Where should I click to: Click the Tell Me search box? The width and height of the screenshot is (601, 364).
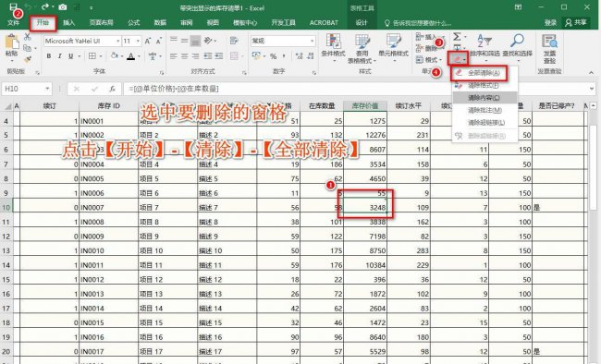click(418, 23)
